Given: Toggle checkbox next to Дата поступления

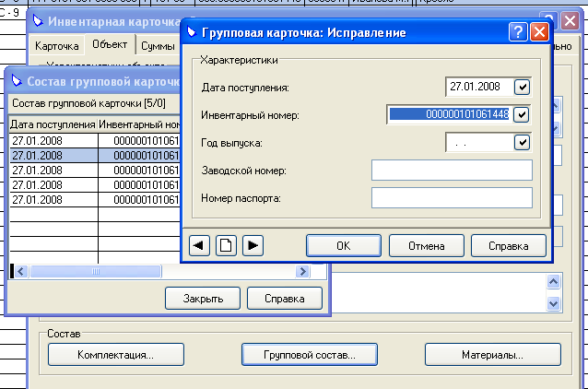Looking at the screenshot, I should tap(523, 88).
